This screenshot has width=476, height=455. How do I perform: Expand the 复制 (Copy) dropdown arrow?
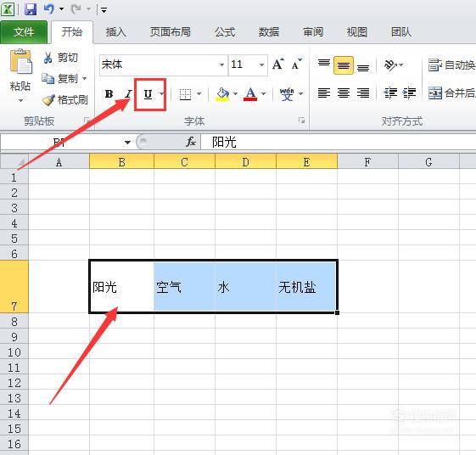84,79
